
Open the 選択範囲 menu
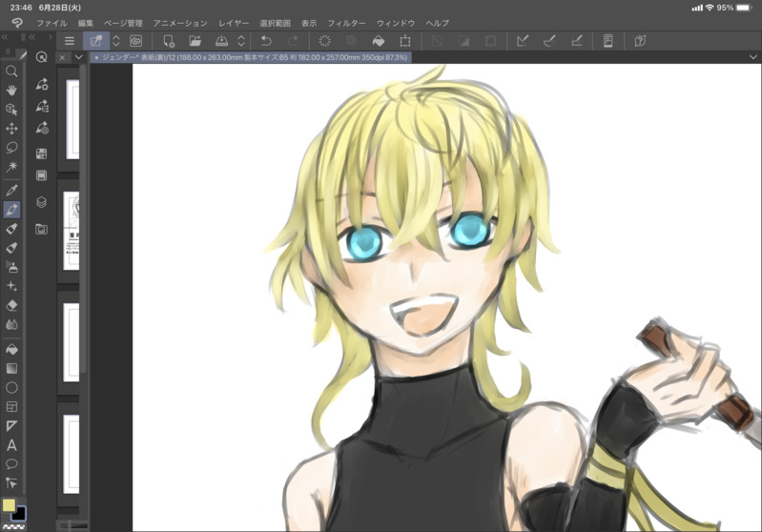pos(275,23)
